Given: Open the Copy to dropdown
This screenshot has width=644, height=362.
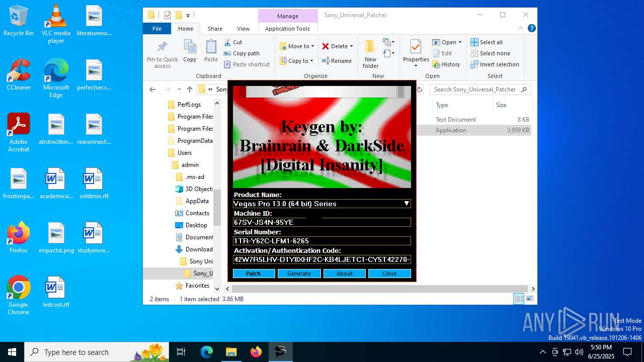Looking at the screenshot, I should pyautogui.click(x=296, y=61).
